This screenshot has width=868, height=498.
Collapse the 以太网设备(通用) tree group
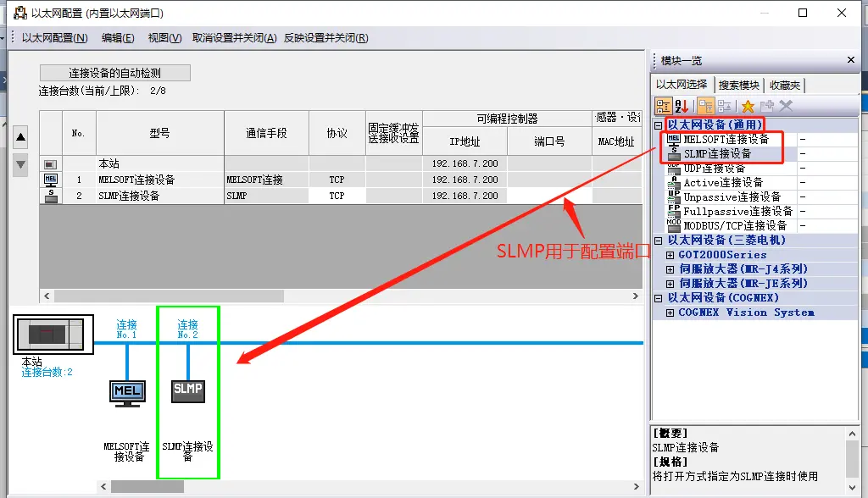(658, 125)
